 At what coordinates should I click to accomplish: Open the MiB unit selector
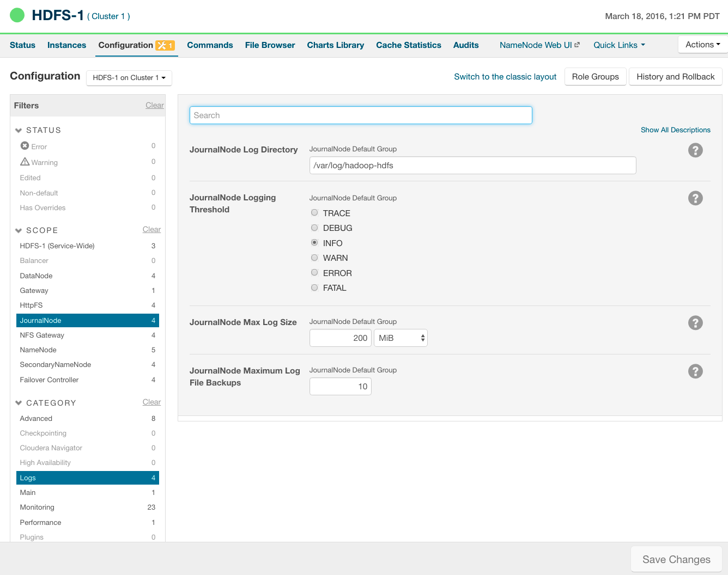tap(401, 338)
